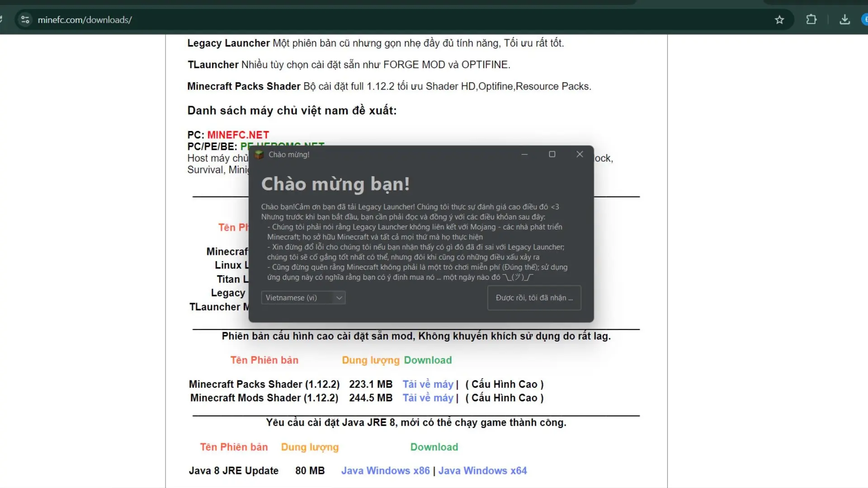Click Minecraft Packs Shader description heading

(x=244, y=86)
